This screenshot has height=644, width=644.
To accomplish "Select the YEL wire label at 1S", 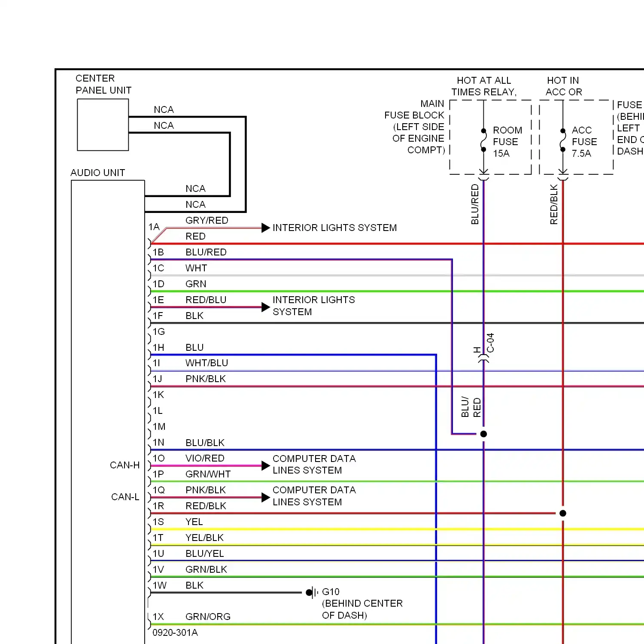I will click(x=194, y=522).
